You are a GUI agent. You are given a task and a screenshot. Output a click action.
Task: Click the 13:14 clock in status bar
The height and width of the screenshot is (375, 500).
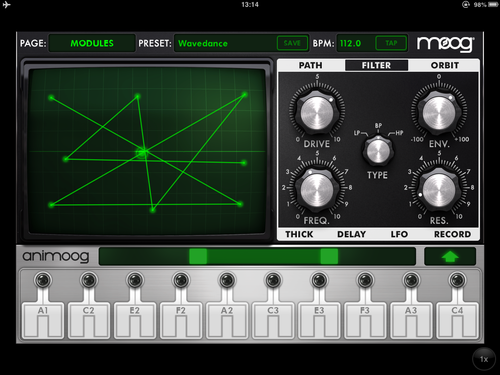point(250,5)
